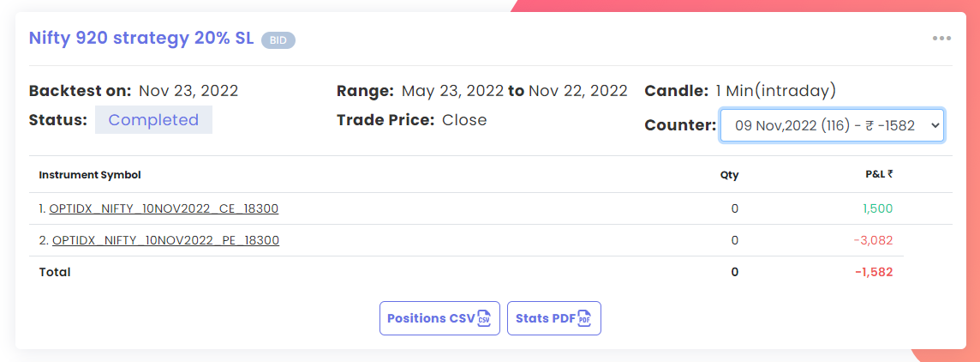Open the three-dot more options menu
The width and height of the screenshot is (980, 362).
tap(941, 39)
